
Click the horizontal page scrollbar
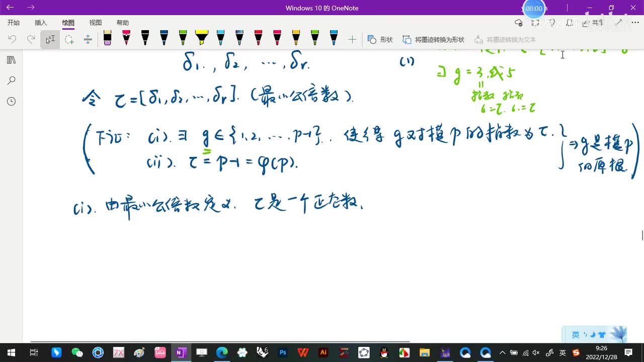tap(220, 341)
